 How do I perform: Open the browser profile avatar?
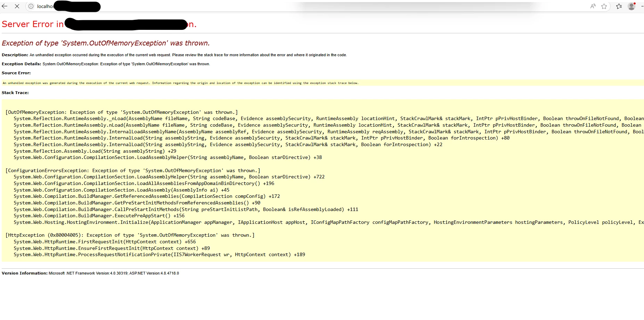click(631, 6)
